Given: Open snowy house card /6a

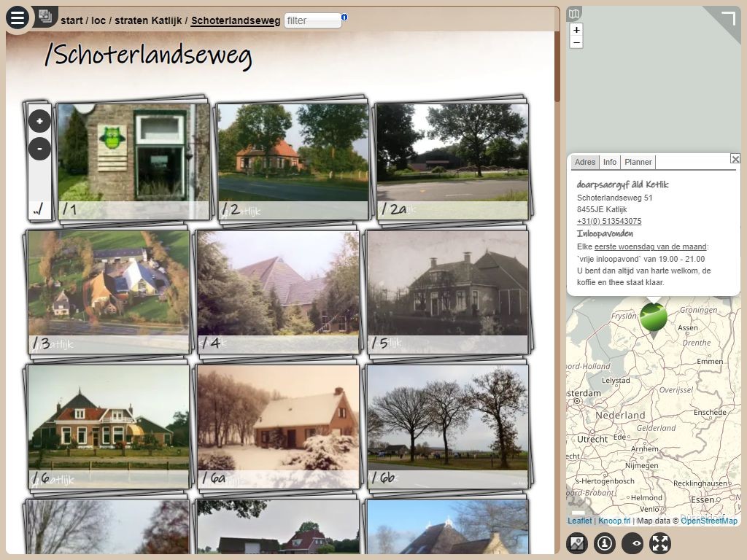Looking at the screenshot, I should pos(278,426).
